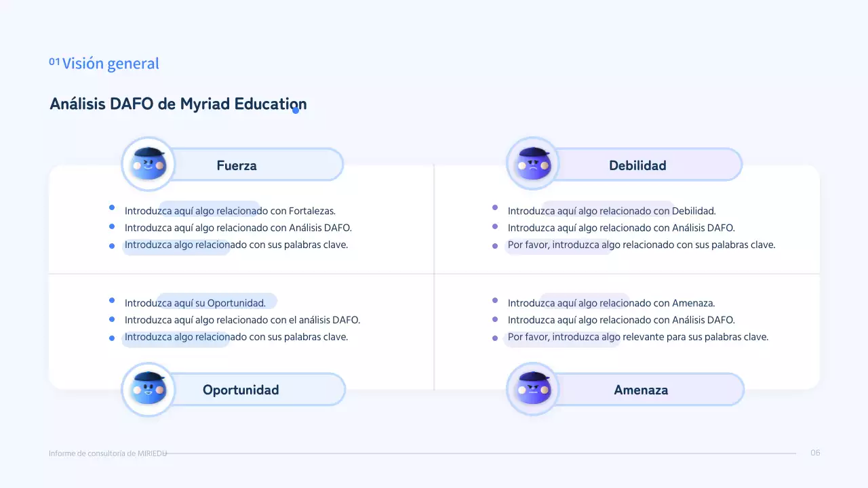Click the purple bullet beside the Amenaza first line
The width and height of the screenshot is (868, 488).
click(x=496, y=300)
